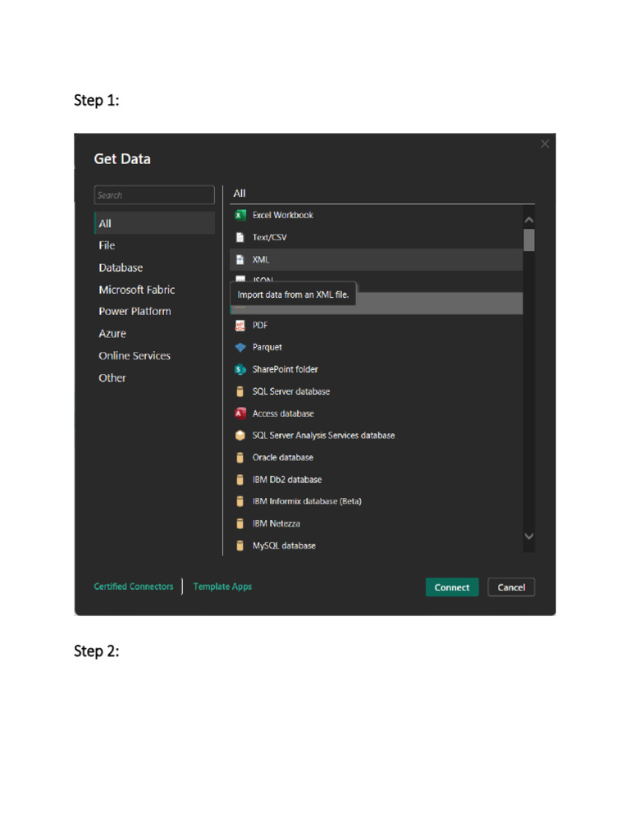Click the scrollbar up arrow
This screenshot has height=840, width=630.
click(x=529, y=220)
